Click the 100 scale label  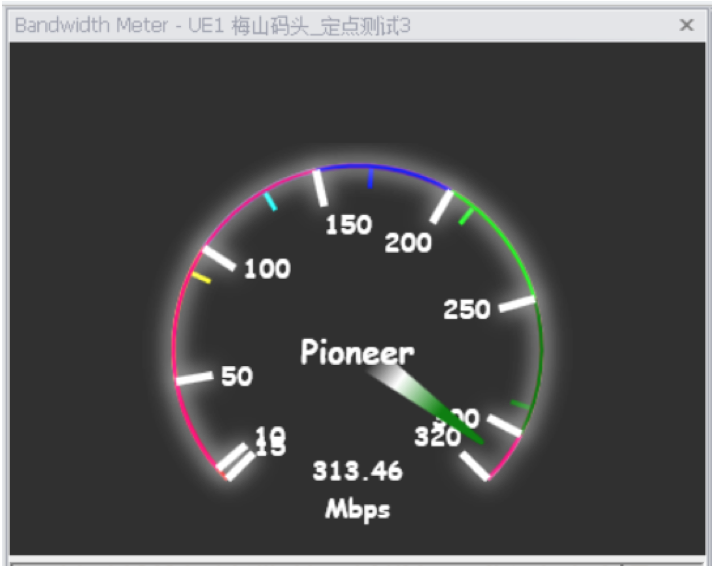267,268
